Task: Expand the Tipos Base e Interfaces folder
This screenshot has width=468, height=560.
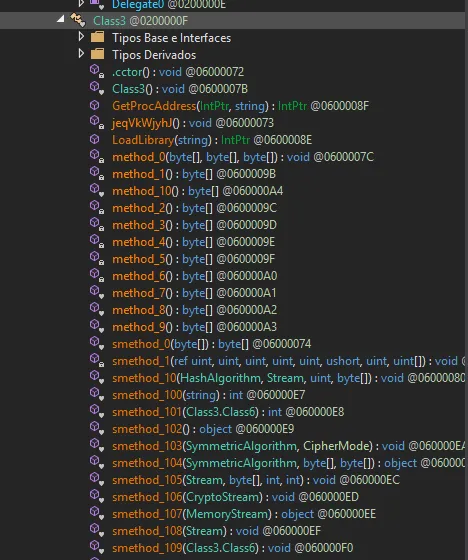Action: [81, 36]
